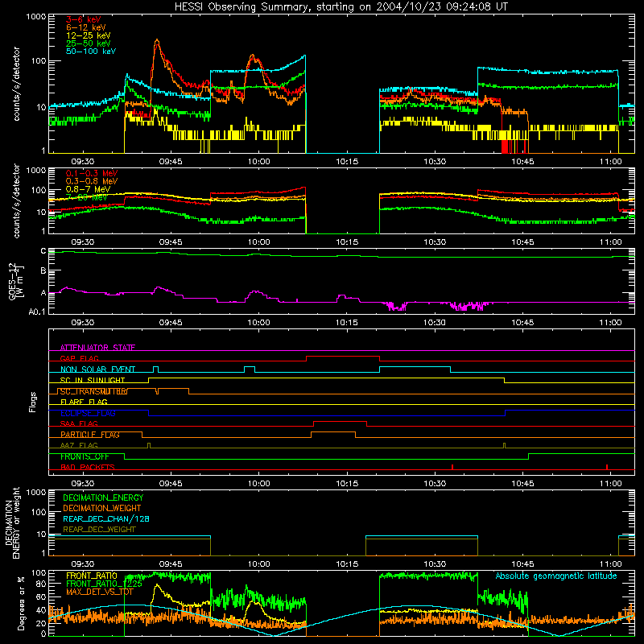Image resolution: width=644 pixels, height=644 pixels.
Task: Click the 10:45 tick under the Flags panel
Action: tap(522, 484)
